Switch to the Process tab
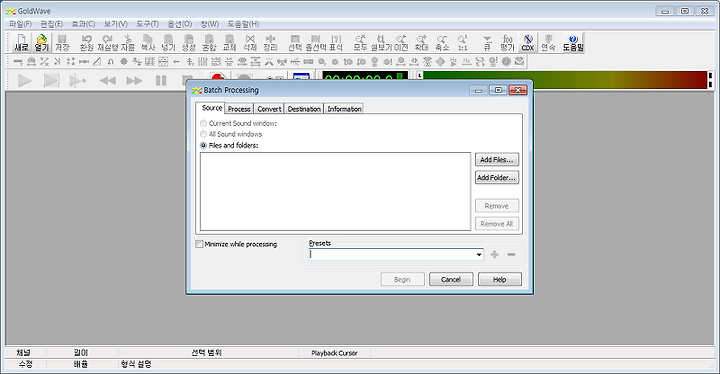Viewport: 720px width, 374px height. pyautogui.click(x=239, y=109)
